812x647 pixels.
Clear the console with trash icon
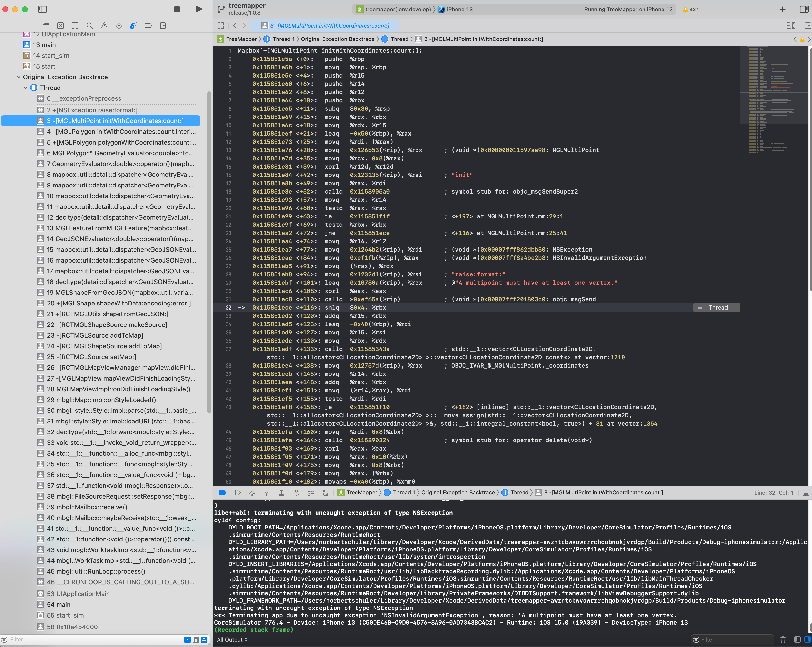click(783, 639)
